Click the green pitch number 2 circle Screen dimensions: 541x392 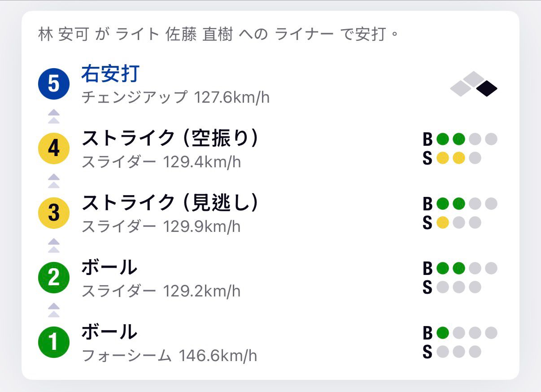coord(53,278)
